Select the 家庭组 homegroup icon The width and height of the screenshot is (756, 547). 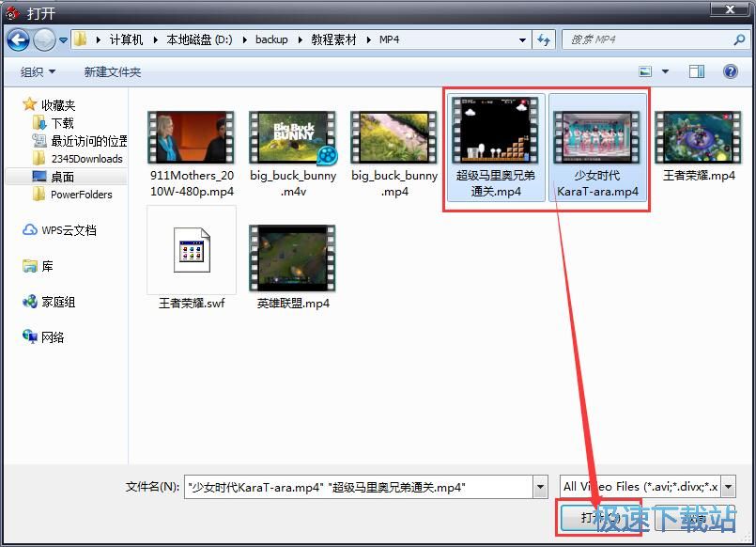pyautogui.click(x=31, y=303)
